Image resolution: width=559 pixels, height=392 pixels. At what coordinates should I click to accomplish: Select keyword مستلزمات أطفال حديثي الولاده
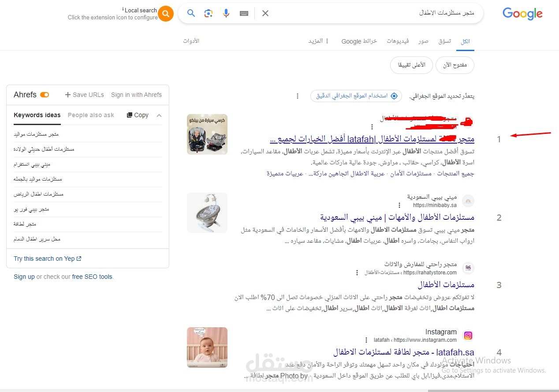point(44,149)
